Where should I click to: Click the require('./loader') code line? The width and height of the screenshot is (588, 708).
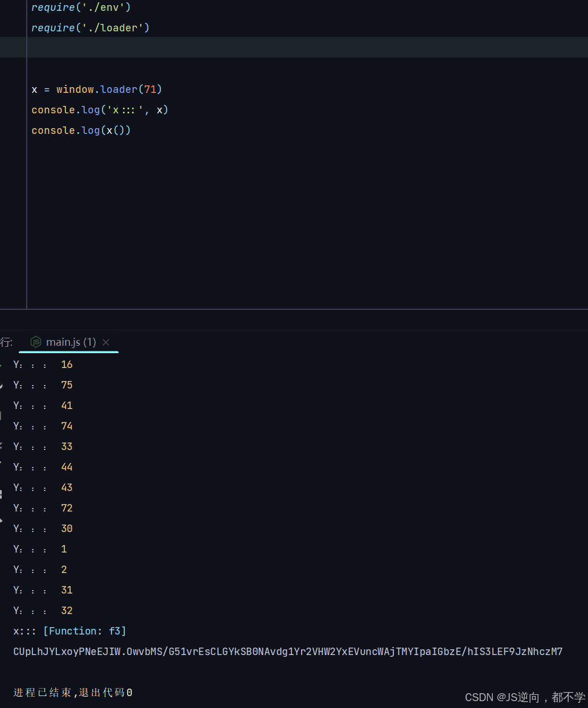tap(90, 28)
